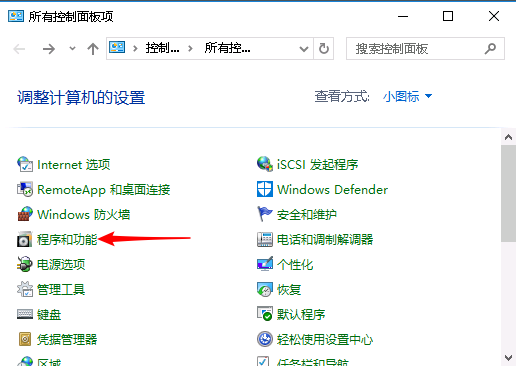Click the 程序和功能 icon

(25, 239)
